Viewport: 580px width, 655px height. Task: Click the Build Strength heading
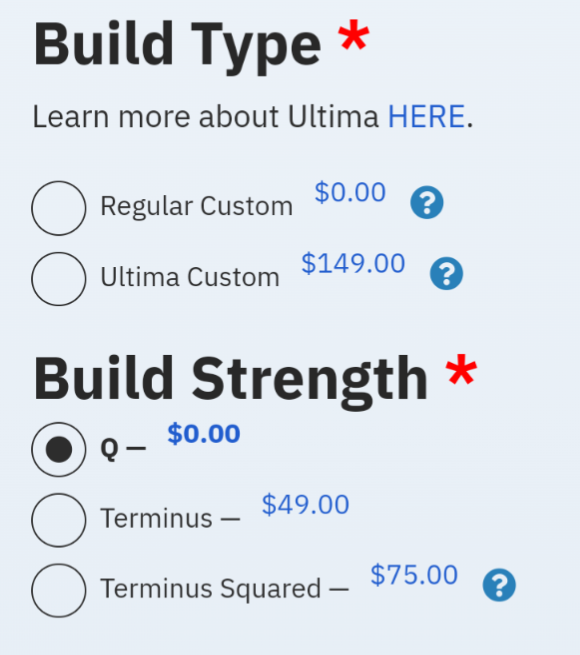[231, 380]
